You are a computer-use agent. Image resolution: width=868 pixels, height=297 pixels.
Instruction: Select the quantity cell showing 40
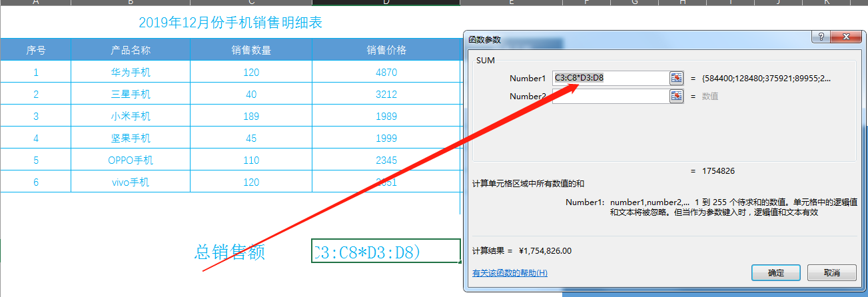[x=251, y=94]
